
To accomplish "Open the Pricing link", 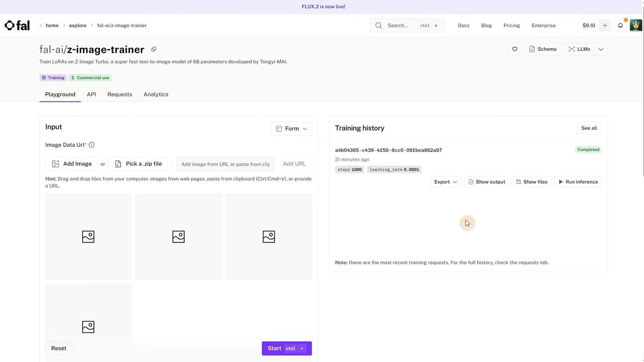I will point(511,25).
